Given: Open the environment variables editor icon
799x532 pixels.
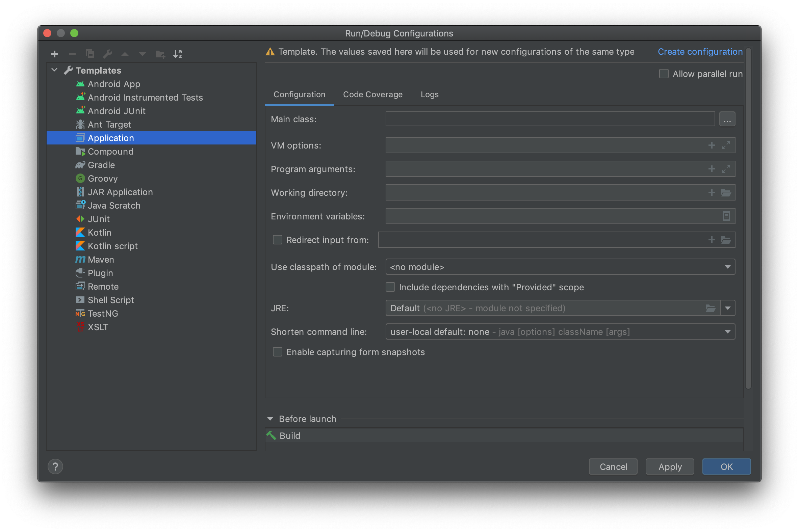Looking at the screenshot, I should pos(726,216).
